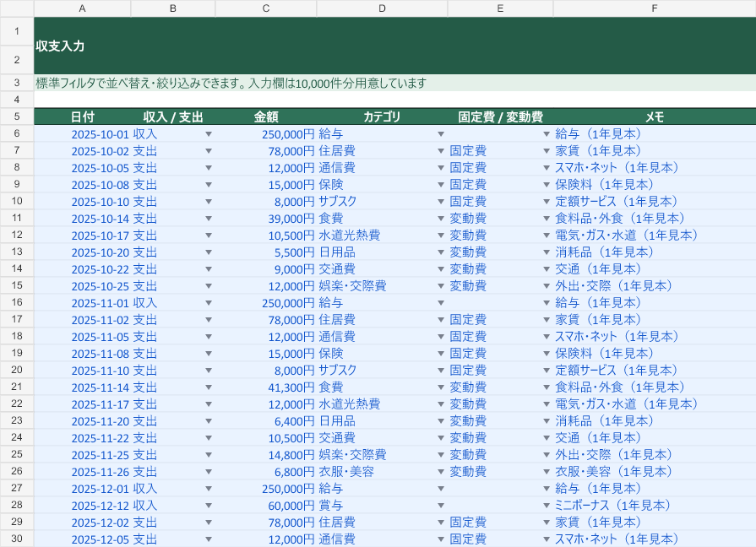The image size is (756, 547).
Task: Select the 交通費 cell in row 14
Action: coord(382,269)
